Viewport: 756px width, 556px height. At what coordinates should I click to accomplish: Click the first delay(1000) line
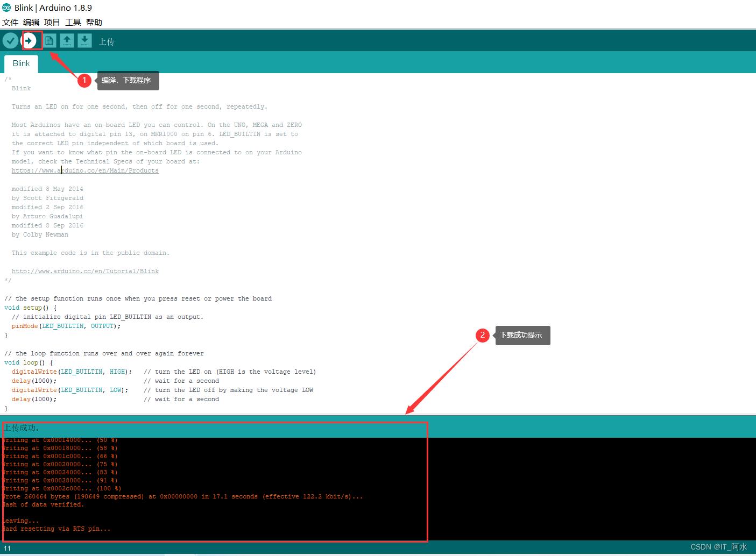pyautogui.click(x=34, y=381)
